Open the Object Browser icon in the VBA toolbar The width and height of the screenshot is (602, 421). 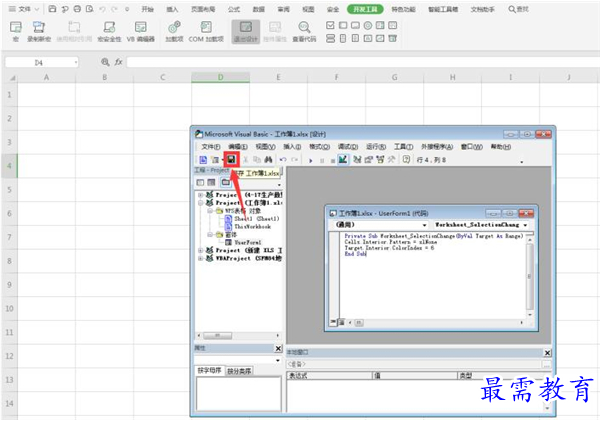click(380, 159)
